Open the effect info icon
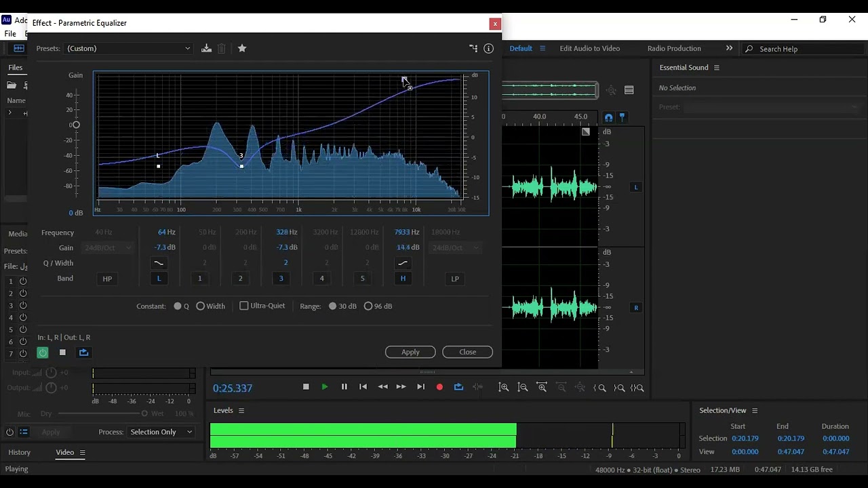 click(x=488, y=48)
